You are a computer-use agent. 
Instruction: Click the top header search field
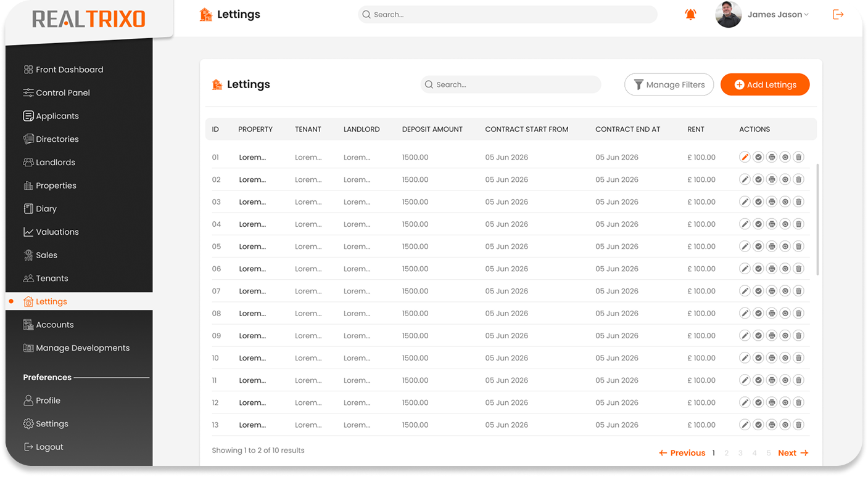tap(508, 14)
